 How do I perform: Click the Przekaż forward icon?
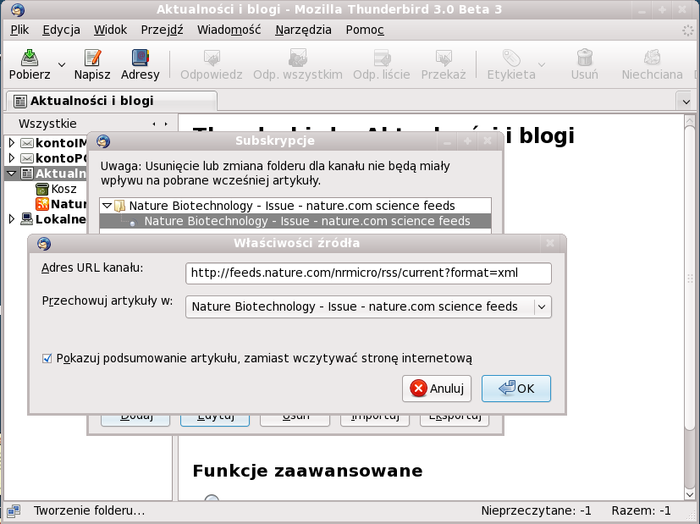click(x=442, y=58)
